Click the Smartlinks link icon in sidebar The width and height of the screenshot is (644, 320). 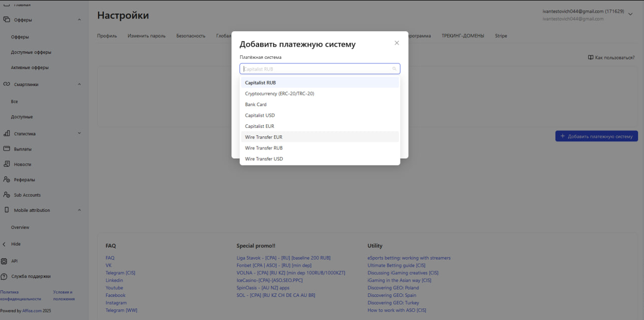click(7, 85)
